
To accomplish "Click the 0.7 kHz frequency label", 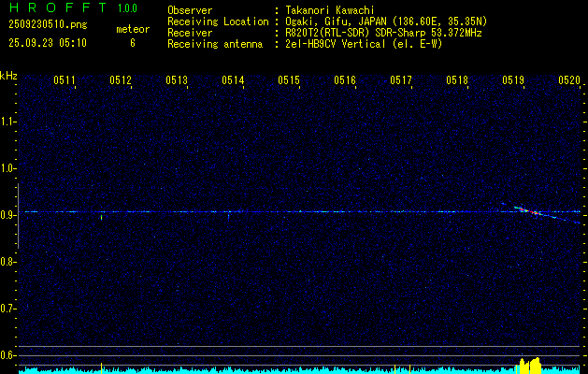I will 7,309.
